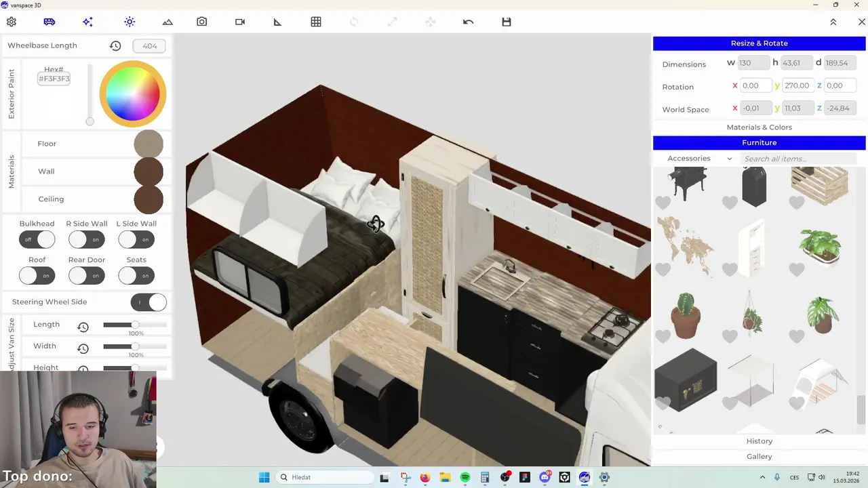This screenshot has height=488, width=868.
Task: Edit the Hex# color code field
Action: (x=54, y=79)
